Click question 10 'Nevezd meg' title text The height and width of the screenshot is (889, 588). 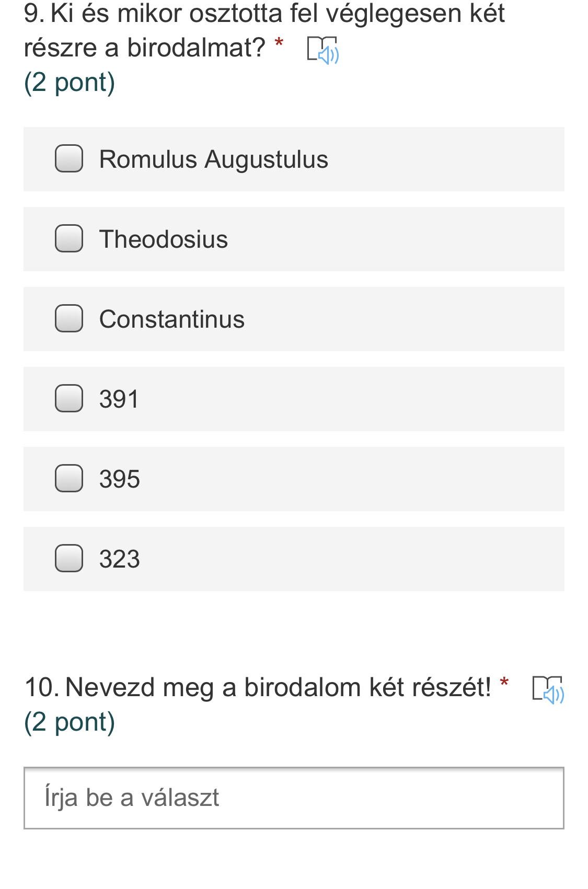click(x=278, y=687)
